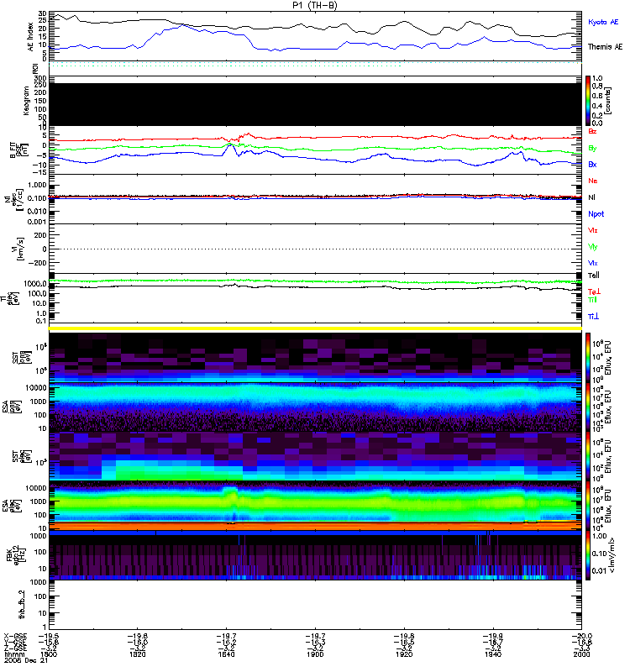
Task: Select the green TiII legend label
Action: [x=592, y=300]
